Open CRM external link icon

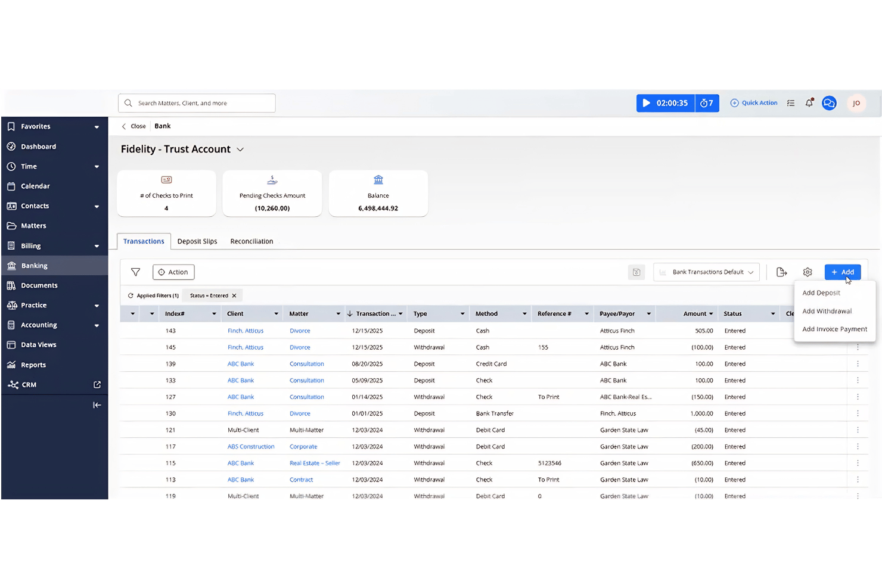pos(97,385)
